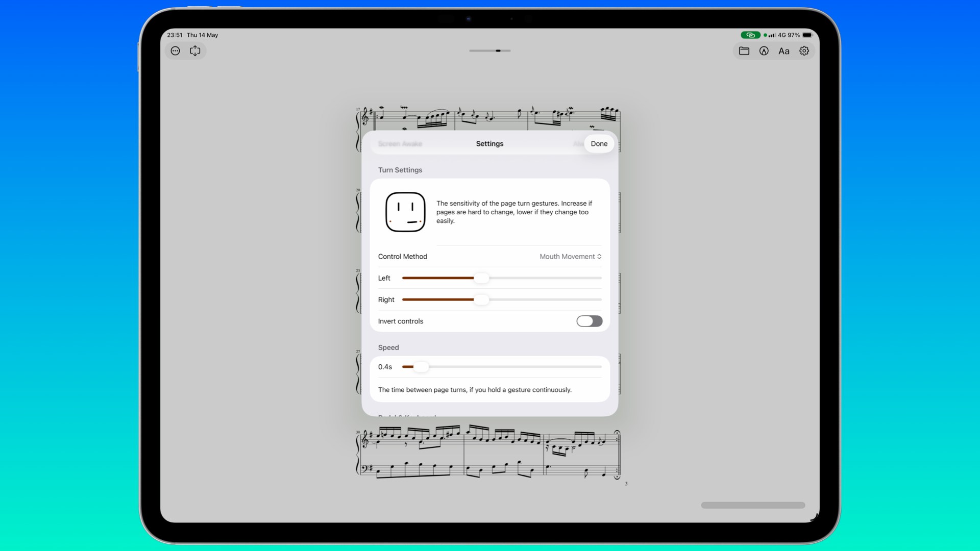The image size is (980, 551).
Task: Tap the face gesture preview icon
Action: (405, 212)
